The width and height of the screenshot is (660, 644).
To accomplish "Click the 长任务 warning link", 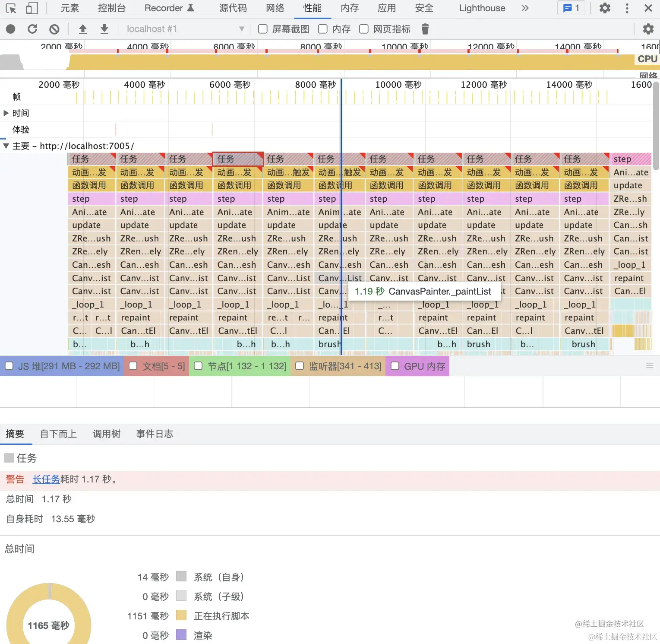I will tap(46, 479).
